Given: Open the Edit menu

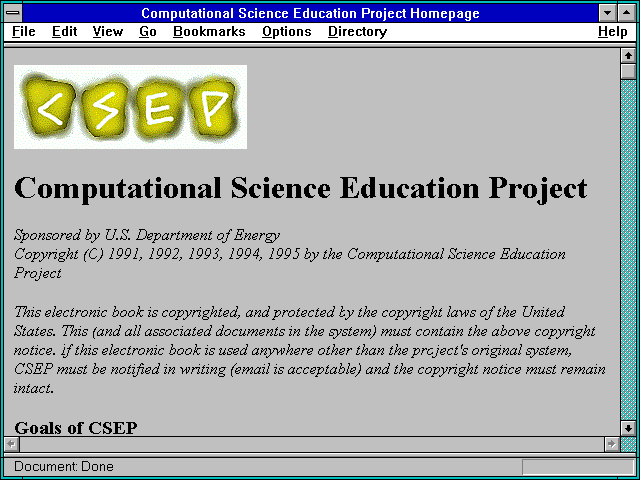Looking at the screenshot, I should point(64,31).
